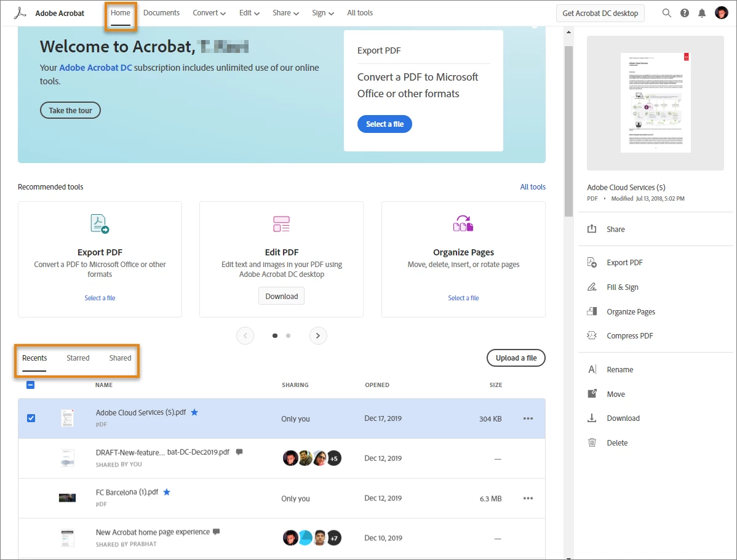Click All tools link beside Recommended tools
The width and height of the screenshot is (737, 560).
coord(533,186)
